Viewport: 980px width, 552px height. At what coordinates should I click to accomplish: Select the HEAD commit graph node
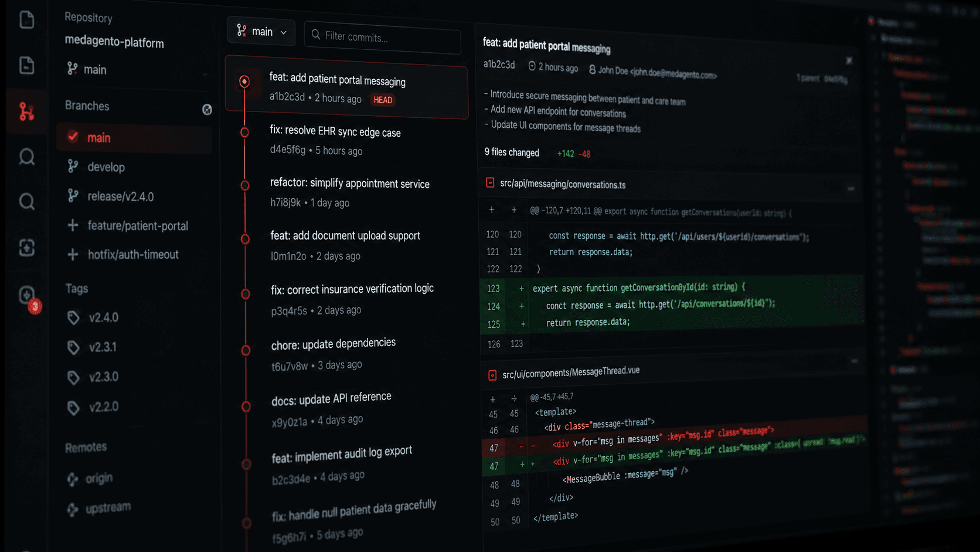244,82
